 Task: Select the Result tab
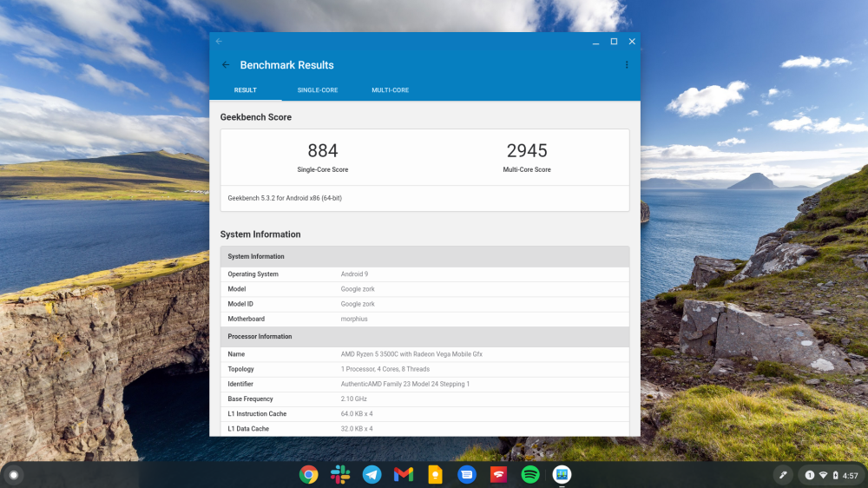coord(245,90)
